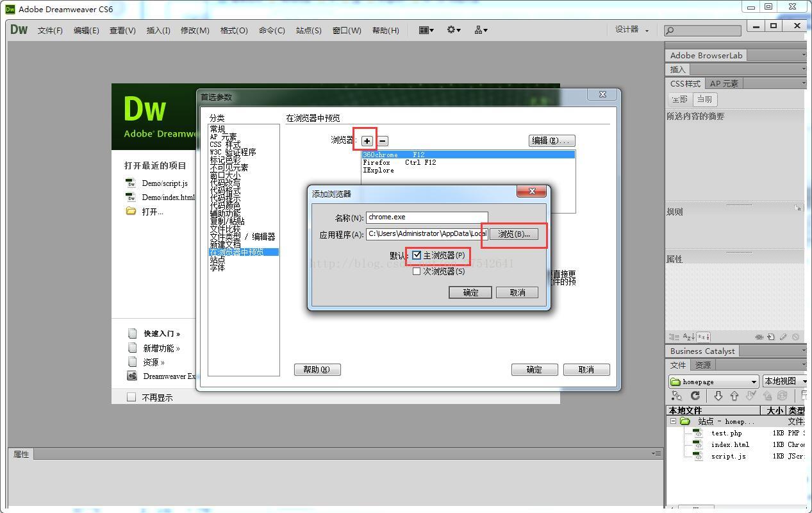Click the plus icon to add a browser

pyautogui.click(x=367, y=141)
